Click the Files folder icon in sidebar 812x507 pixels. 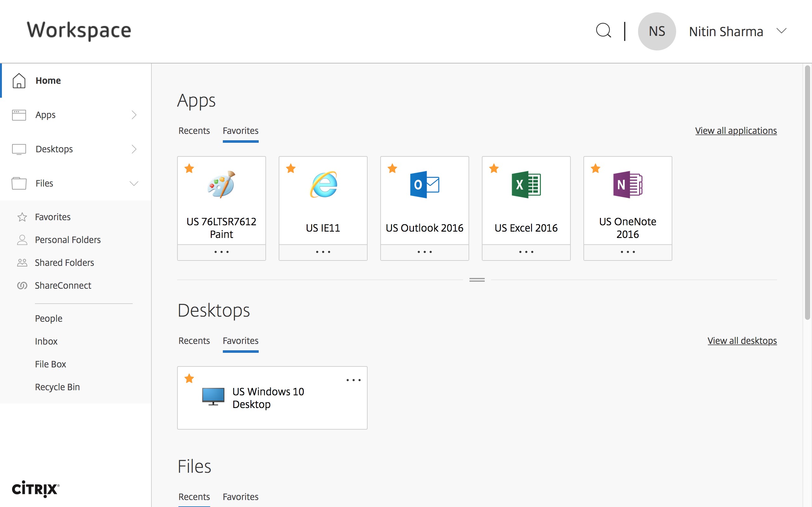pos(19,183)
